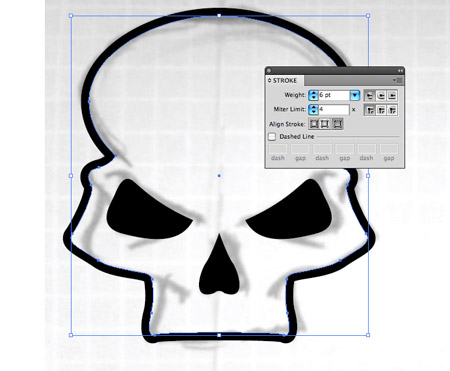
Task: Click the Weight stepper arrows
Action: [x=313, y=95]
